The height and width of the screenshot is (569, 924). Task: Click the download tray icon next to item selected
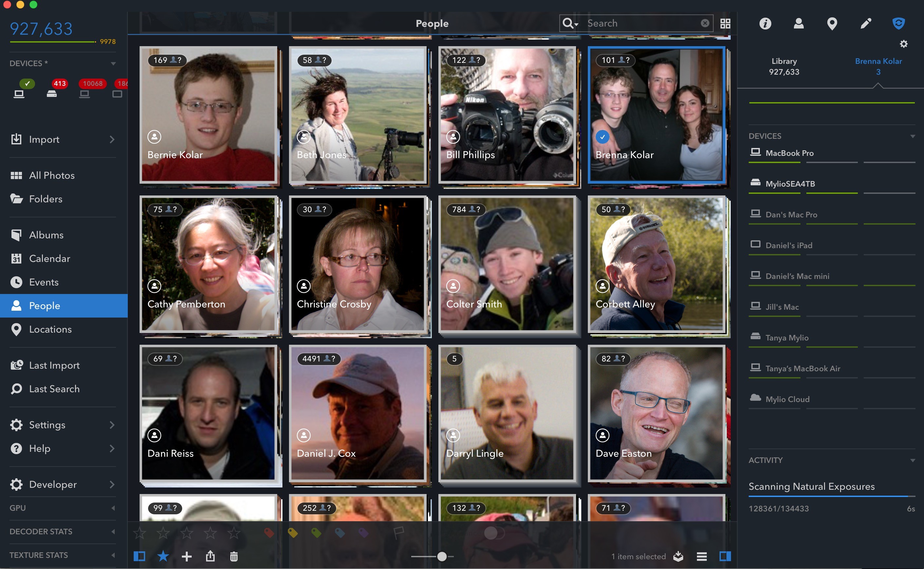678,556
